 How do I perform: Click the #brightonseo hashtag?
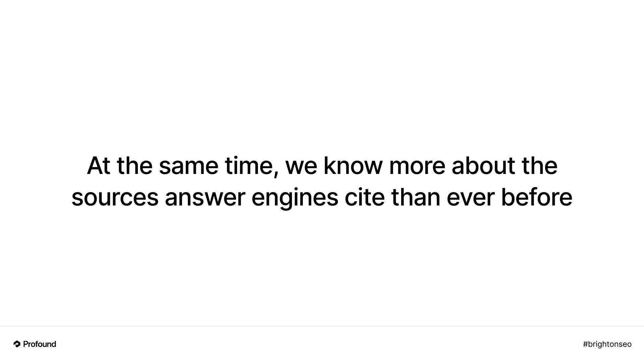607,344
